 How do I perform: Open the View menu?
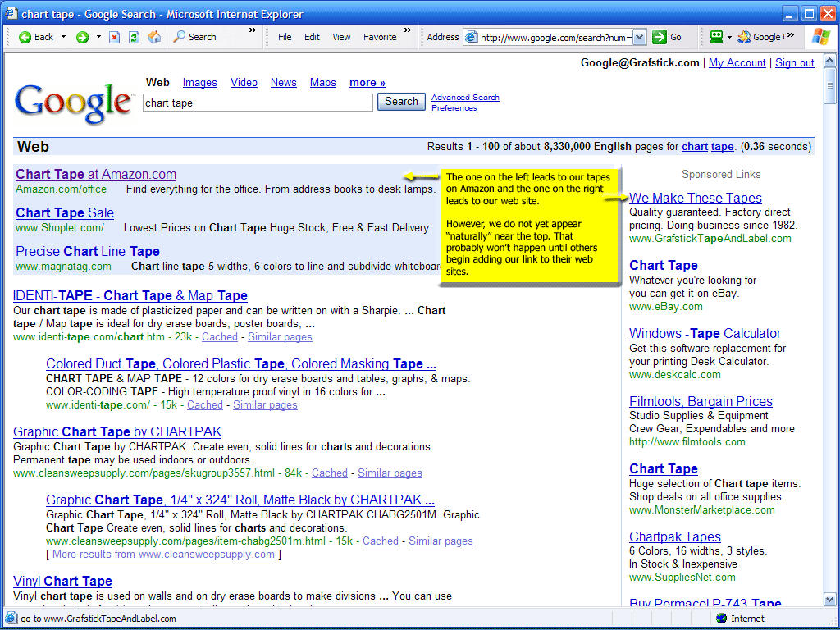pos(341,37)
